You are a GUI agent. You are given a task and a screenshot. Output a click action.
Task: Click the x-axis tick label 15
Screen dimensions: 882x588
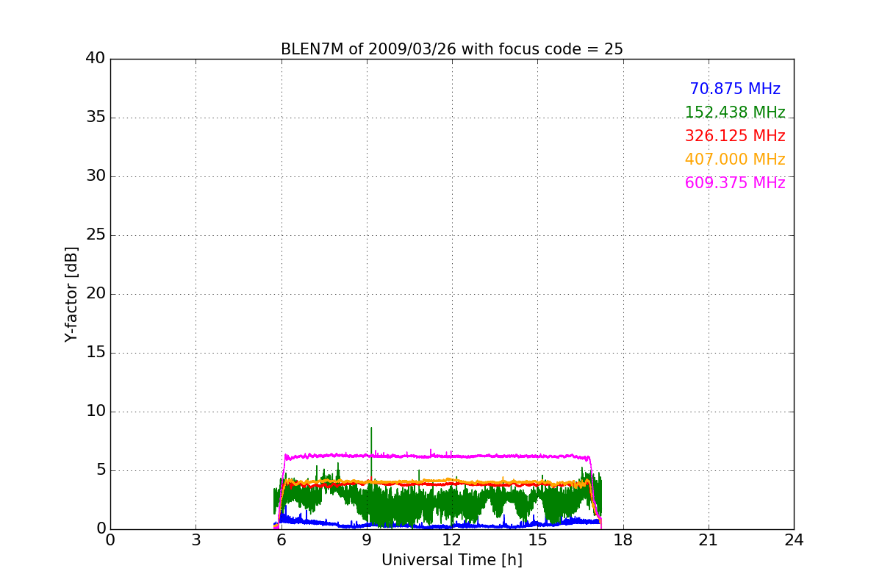pos(537,540)
